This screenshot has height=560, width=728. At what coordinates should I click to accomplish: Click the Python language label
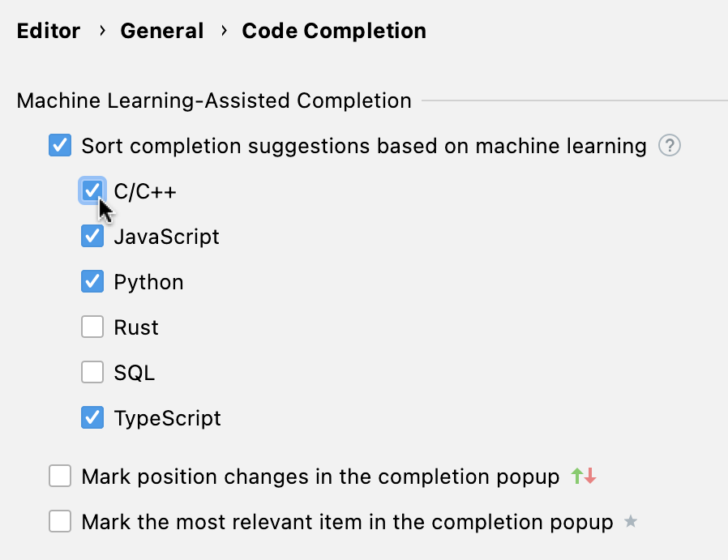148,281
